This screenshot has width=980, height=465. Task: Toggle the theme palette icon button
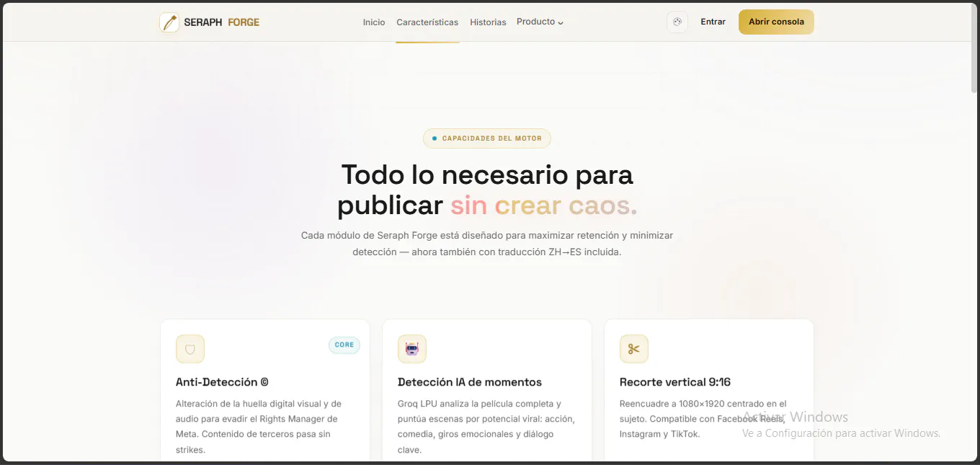[x=677, y=22]
